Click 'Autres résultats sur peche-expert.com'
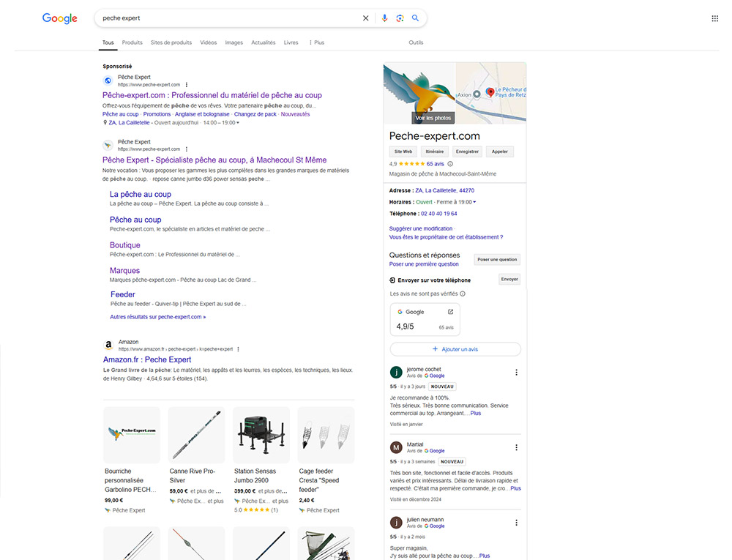This screenshot has height=560, width=732. [x=158, y=317]
